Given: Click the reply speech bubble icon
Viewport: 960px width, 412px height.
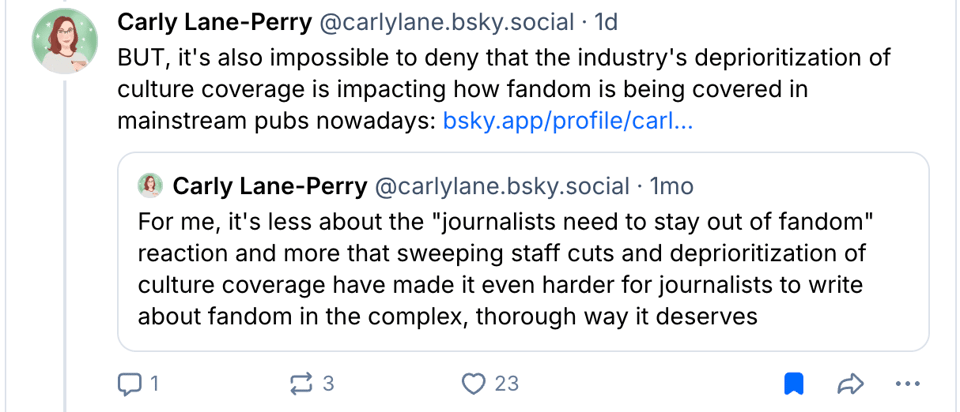Looking at the screenshot, I should click(x=129, y=383).
